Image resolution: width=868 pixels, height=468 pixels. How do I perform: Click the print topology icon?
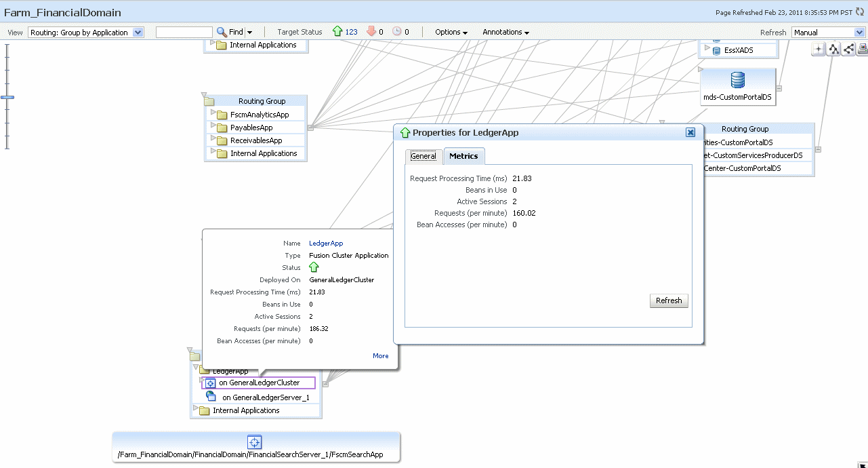coord(863,49)
